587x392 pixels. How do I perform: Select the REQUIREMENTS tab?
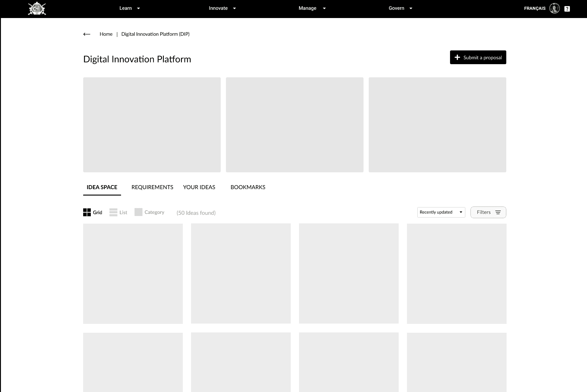(152, 187)
